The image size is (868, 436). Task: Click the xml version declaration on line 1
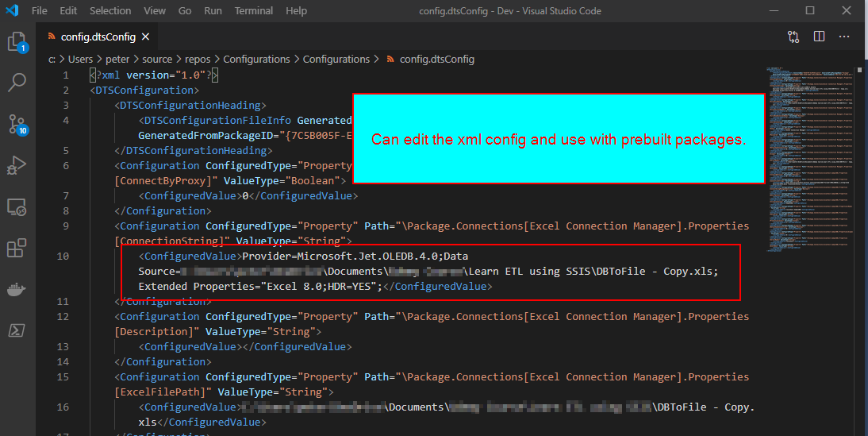[x=154, y=75]
